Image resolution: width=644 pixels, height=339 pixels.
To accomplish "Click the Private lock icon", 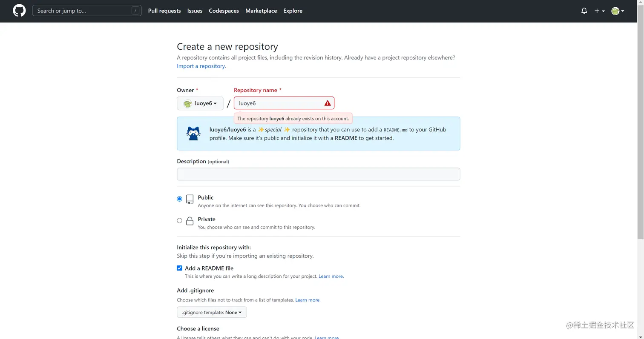I will point(190,221).
